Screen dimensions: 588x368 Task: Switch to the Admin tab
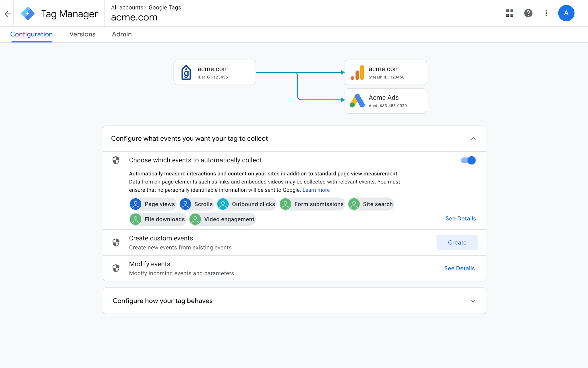[x=122, y=34]
